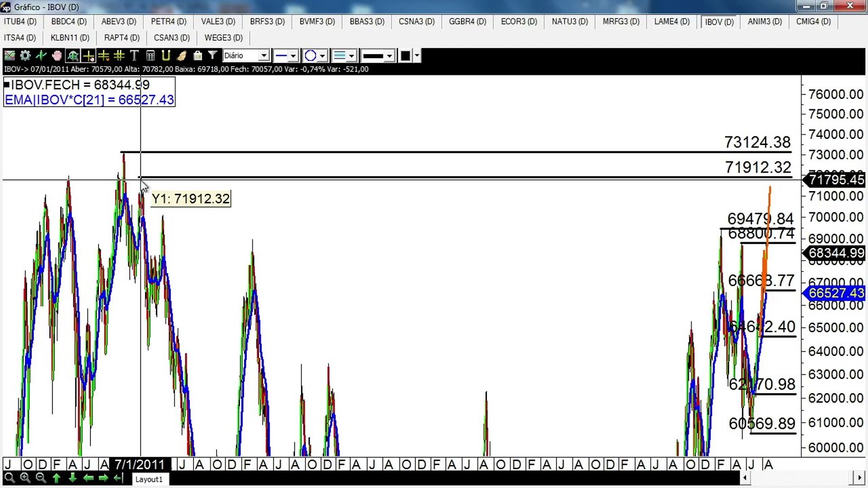Activate the zoom region tool

73,56
